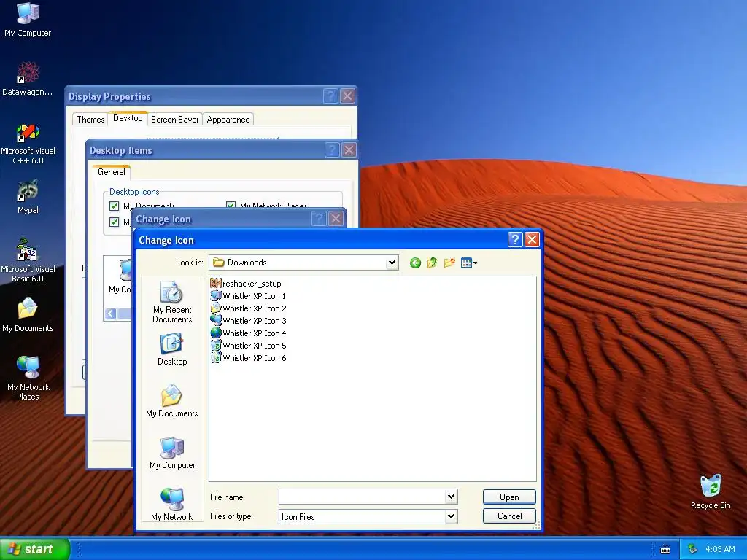This screenshot has height=560, width=747.
Task: Select My Network in the places bar
Action: (172, 505)
